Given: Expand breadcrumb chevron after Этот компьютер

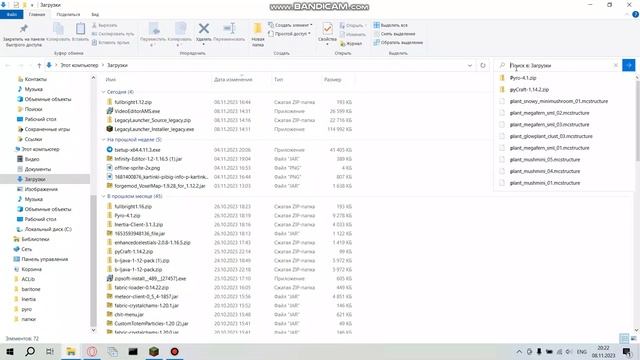Looking at the screenshot, I should point(103,65).
